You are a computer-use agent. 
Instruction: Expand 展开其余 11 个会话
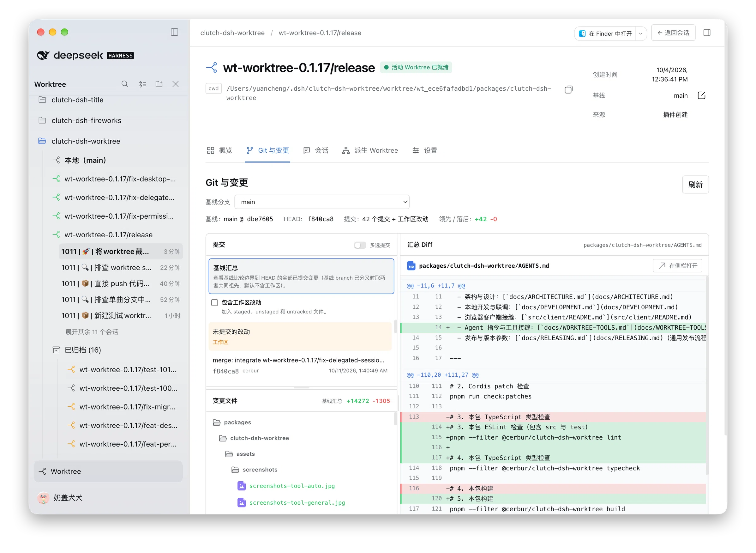[x=92, y=332]
